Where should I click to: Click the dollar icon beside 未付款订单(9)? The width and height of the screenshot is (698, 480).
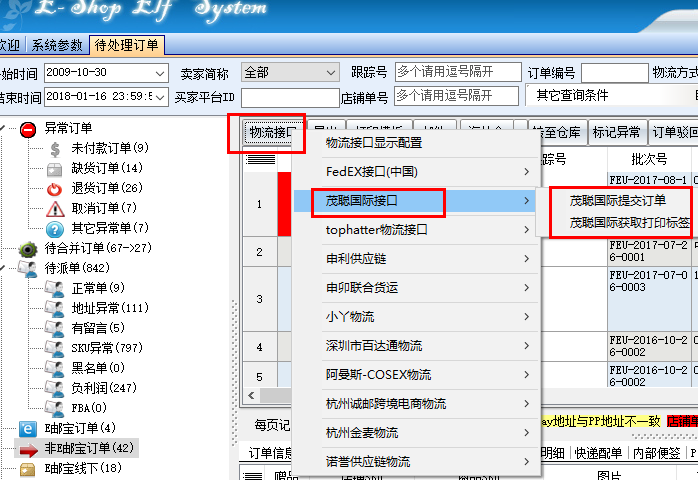[55, 150]
